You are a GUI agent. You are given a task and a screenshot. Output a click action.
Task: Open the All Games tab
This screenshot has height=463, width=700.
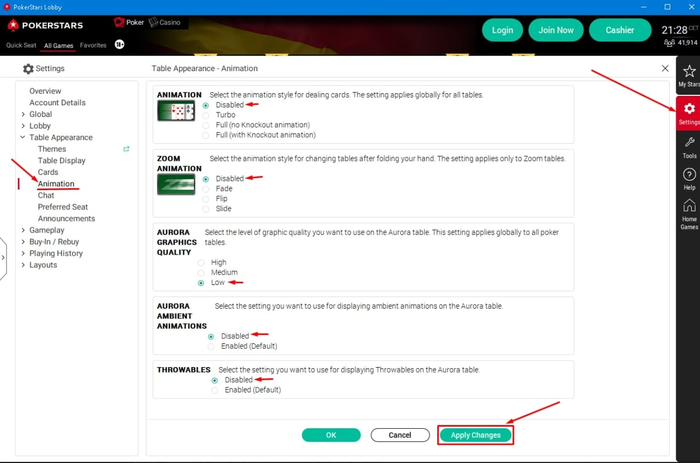pyautogui.click(x=58, y=46)
